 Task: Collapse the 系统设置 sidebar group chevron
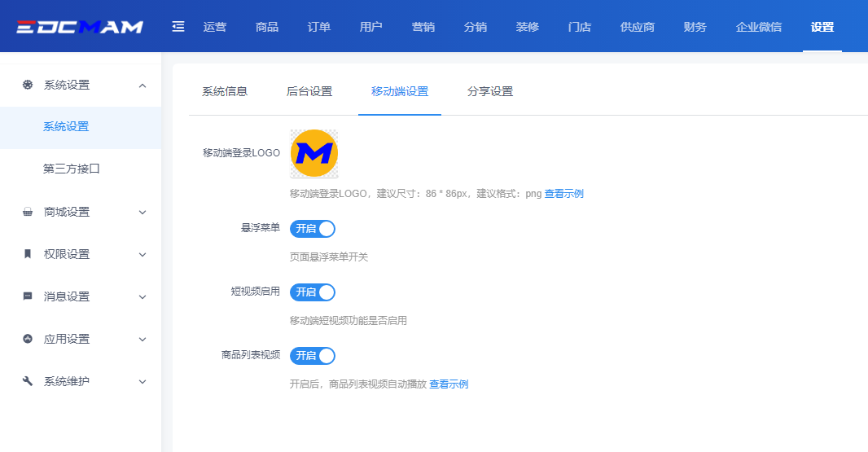[142, 85]
